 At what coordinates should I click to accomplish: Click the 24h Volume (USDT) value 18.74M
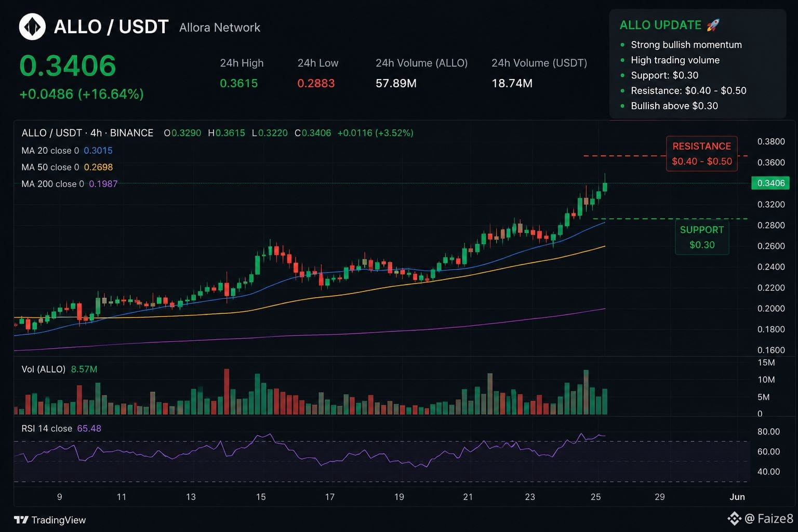pyautogui.click(x=512, y=83)
